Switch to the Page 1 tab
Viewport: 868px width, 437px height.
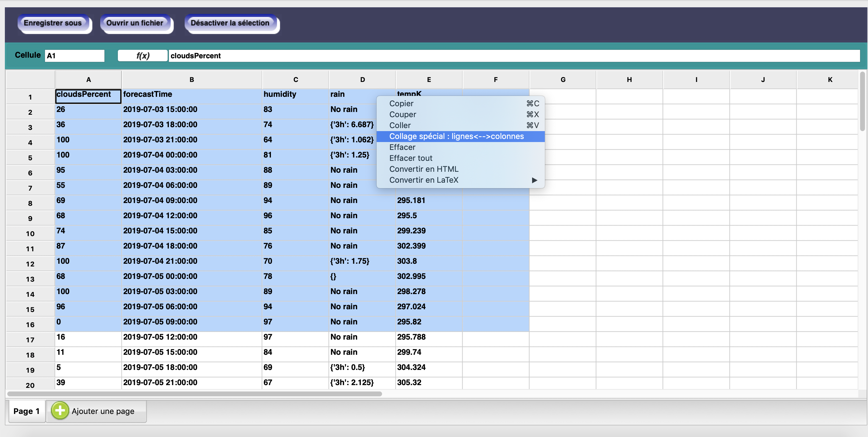click(x=27, y=411)
